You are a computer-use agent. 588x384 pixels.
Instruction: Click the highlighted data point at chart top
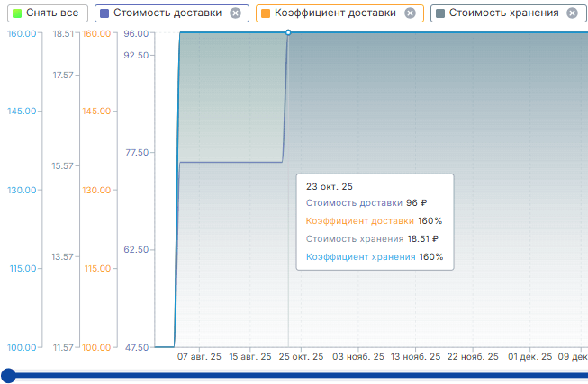[288, 32]
